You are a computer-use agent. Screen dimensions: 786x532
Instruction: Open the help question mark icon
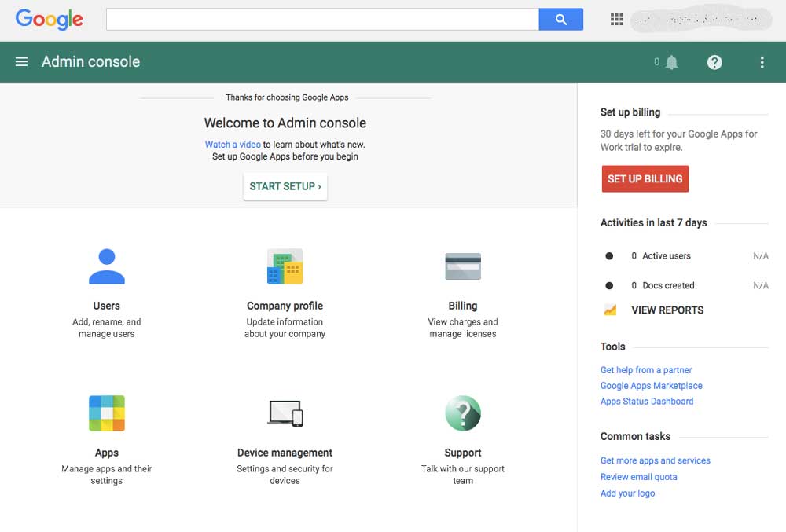714,62
